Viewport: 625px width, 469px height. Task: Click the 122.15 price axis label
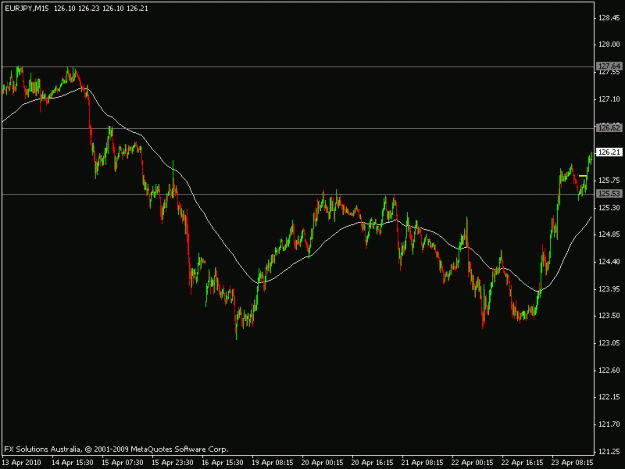pos(609,397)
